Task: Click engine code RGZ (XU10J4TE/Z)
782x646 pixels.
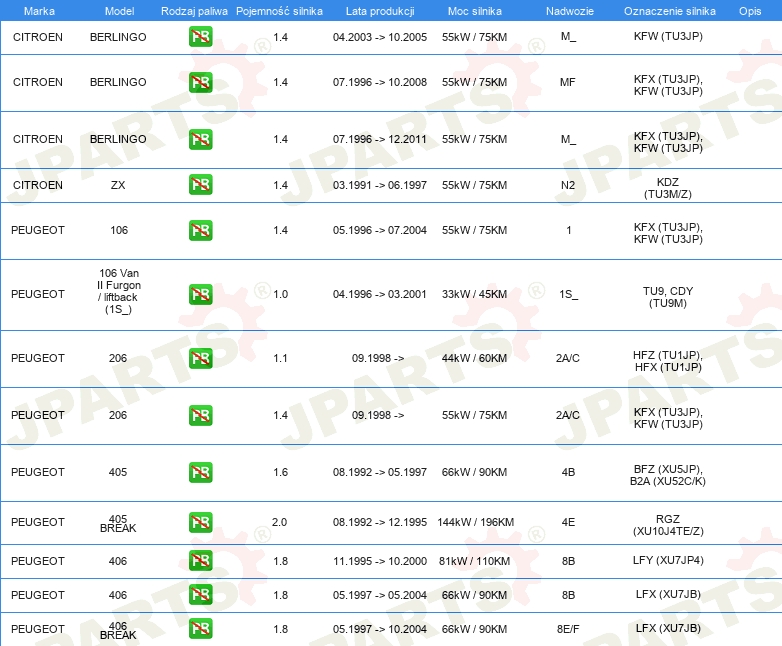Action: click(668, 525)
